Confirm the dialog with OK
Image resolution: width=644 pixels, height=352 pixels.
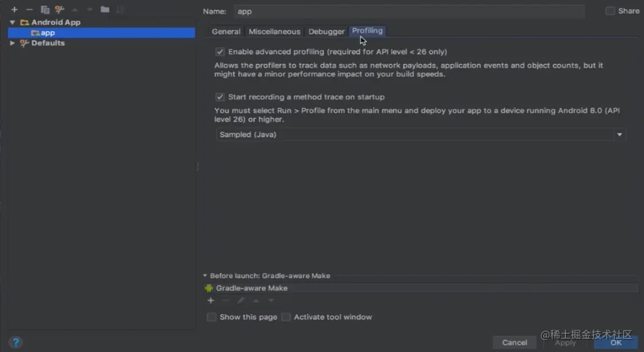(616, 343)
